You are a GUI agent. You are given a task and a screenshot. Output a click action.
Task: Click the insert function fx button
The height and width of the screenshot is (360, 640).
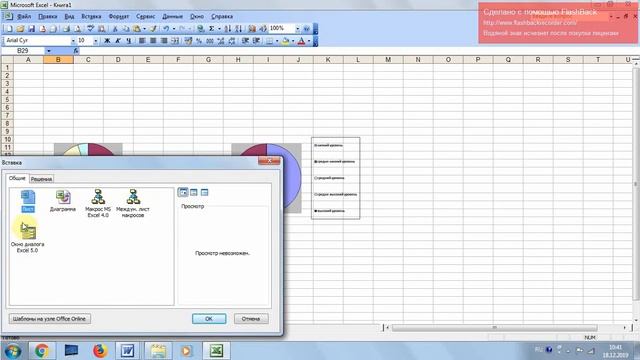76,51
